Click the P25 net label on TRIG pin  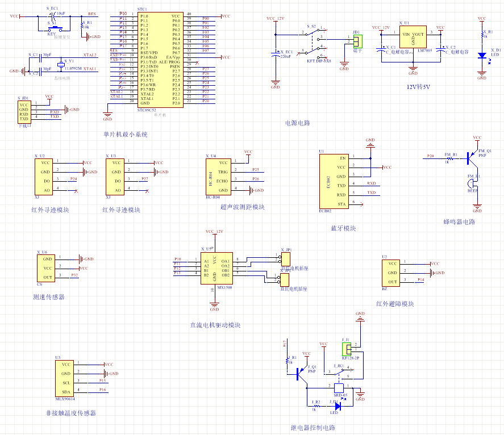pos(256,169)
